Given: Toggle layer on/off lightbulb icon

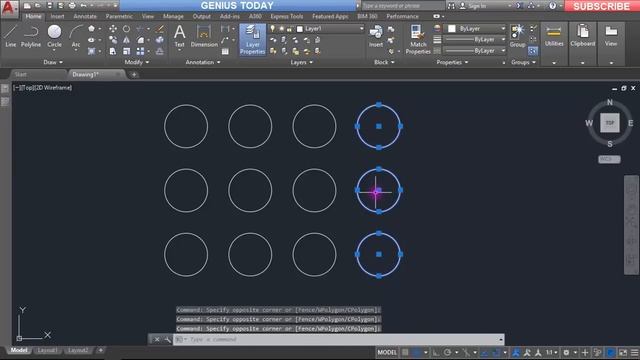Looking at the screenshot, I should 273,29.
